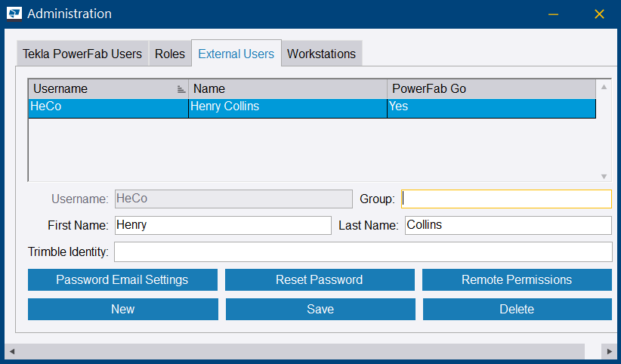
Task: Click inside the Group input field
Action: click(x=505, y=199)
